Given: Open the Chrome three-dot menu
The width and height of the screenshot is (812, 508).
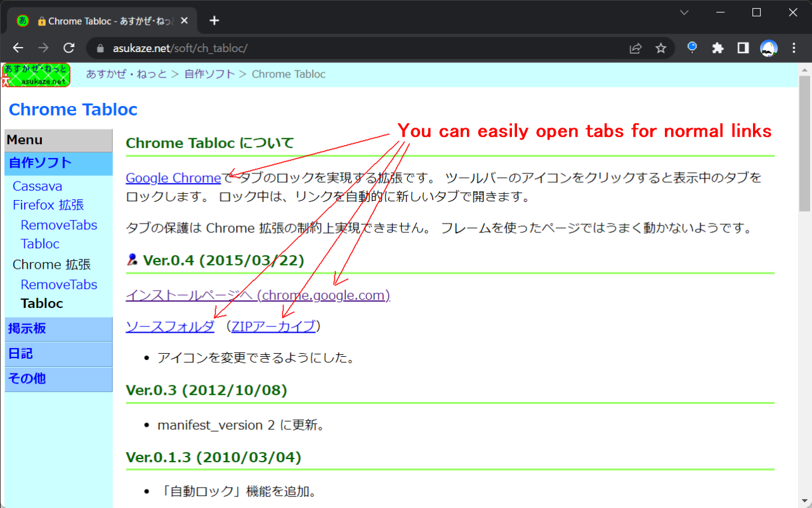Looking at the screenshot, I should coord(794,48).
